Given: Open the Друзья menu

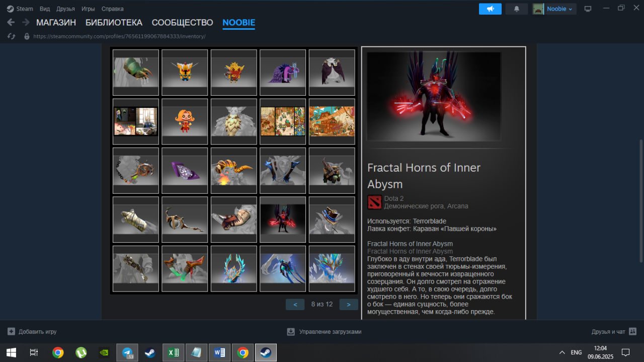Looking at the screenshot, I should [65, 9].
